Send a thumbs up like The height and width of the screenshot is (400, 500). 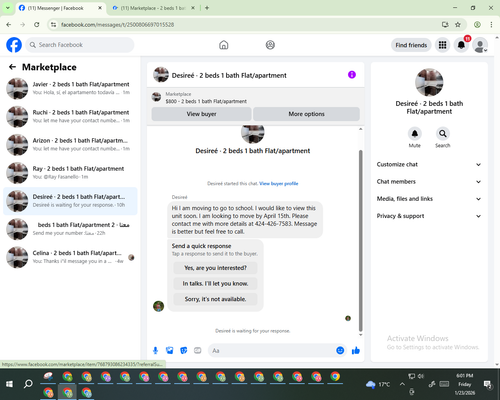click(356, 350)
